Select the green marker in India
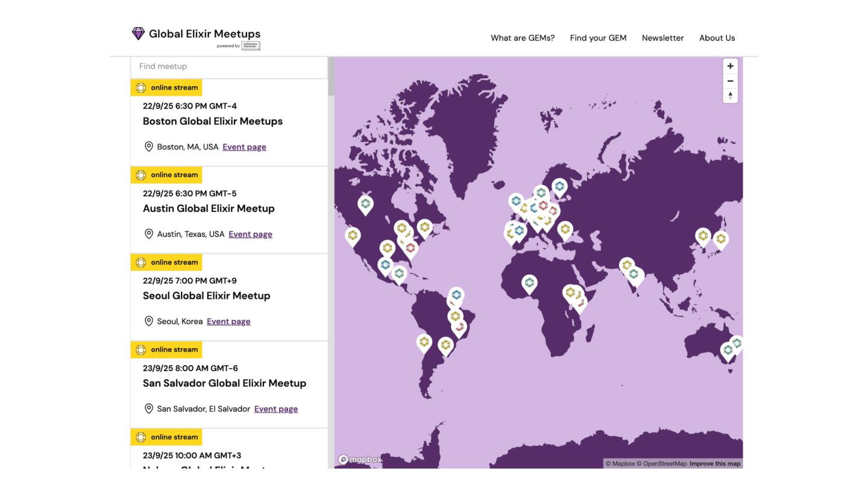This screenshot has height=488, width=868. 634,274
